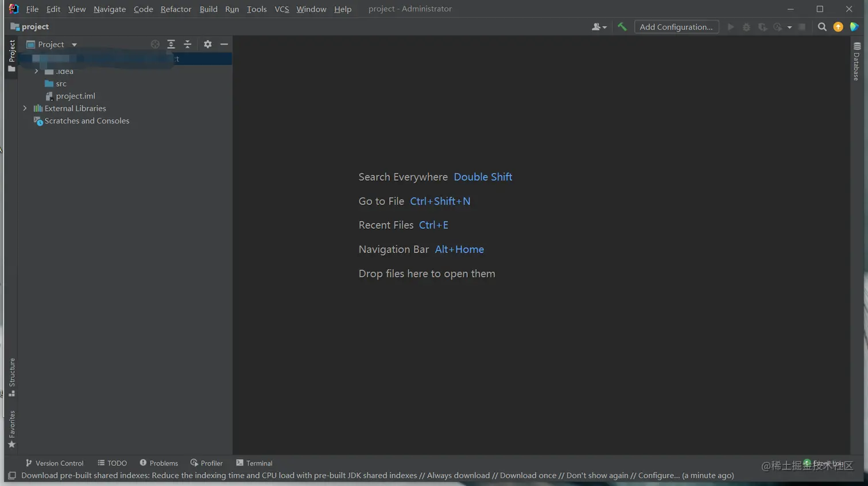Open the Help menu
This screenshot has height=486, width=868.
343,9
